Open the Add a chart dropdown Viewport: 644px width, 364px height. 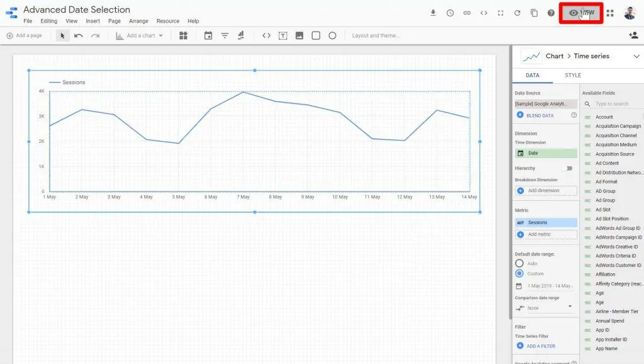[140, 36]
